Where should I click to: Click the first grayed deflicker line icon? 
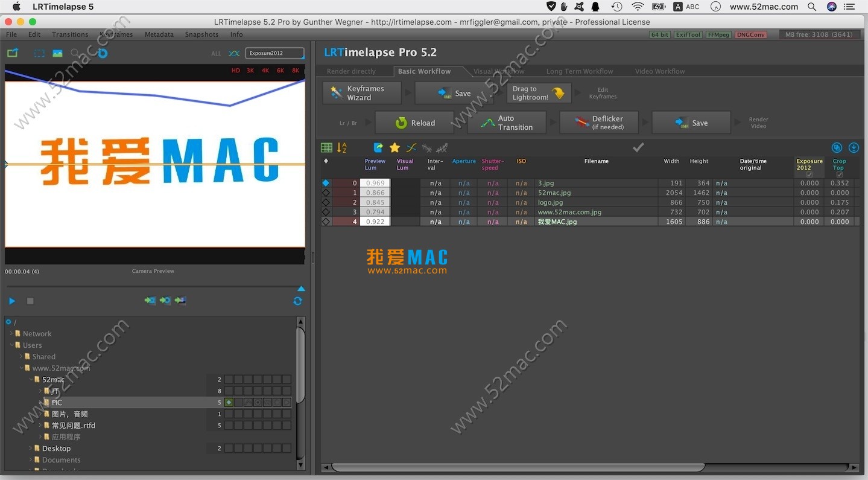pos(426,148)
